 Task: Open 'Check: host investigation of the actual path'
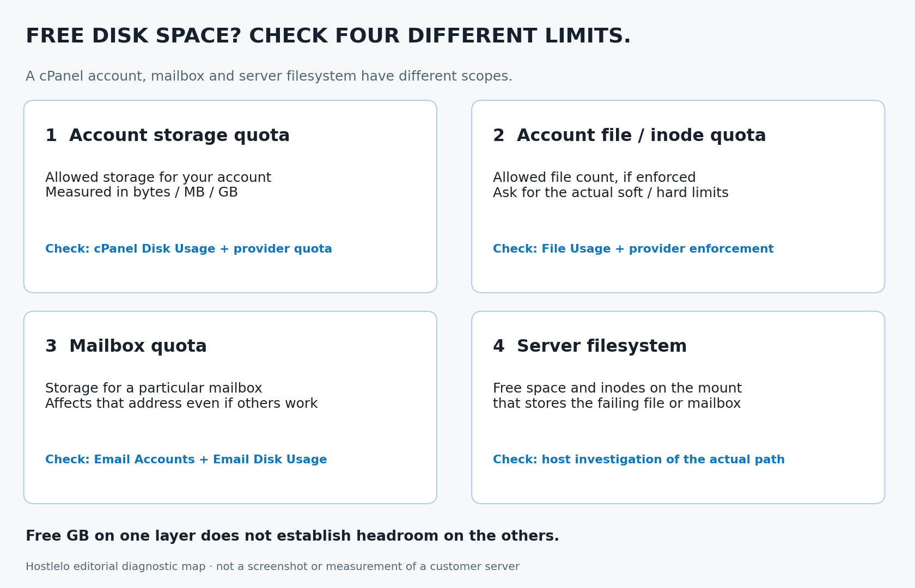click(639, 460)
